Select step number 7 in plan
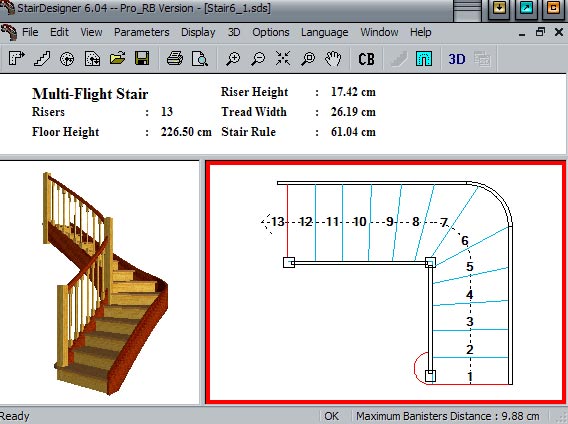 pyautogui.click(x=444, y=222)
